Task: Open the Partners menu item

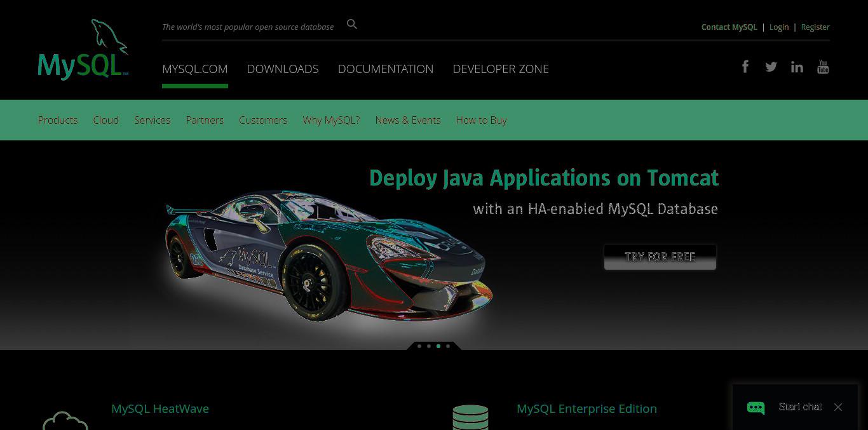Action: 205,120
